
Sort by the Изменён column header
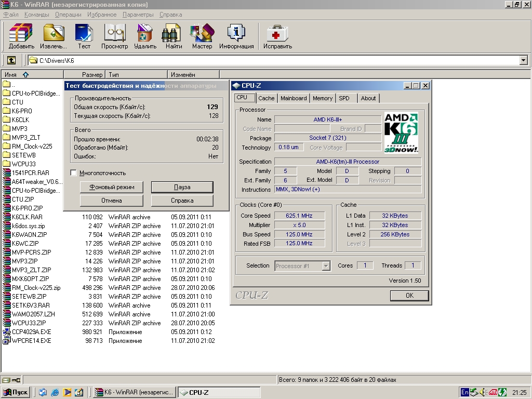pos(193,75)
